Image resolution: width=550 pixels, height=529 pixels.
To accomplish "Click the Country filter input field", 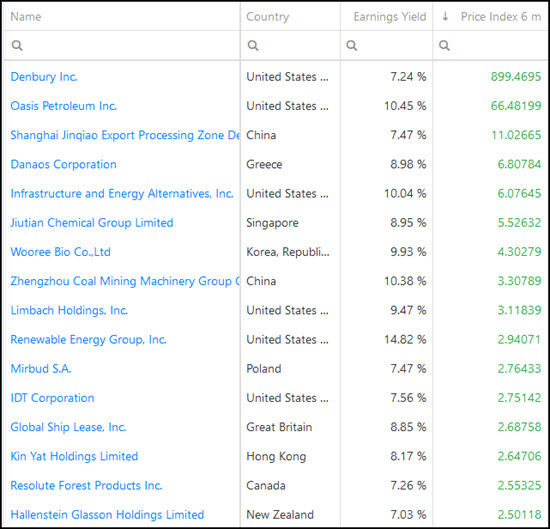I will (290, 45).
